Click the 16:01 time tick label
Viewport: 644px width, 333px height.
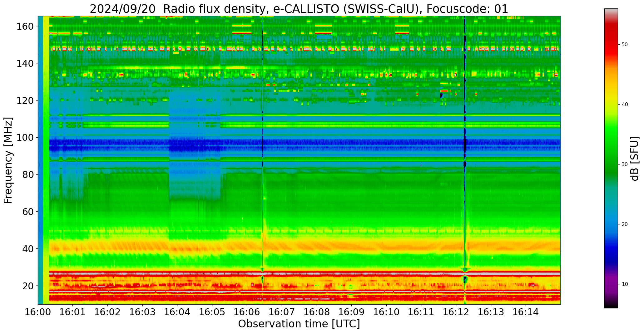[73, 312]
